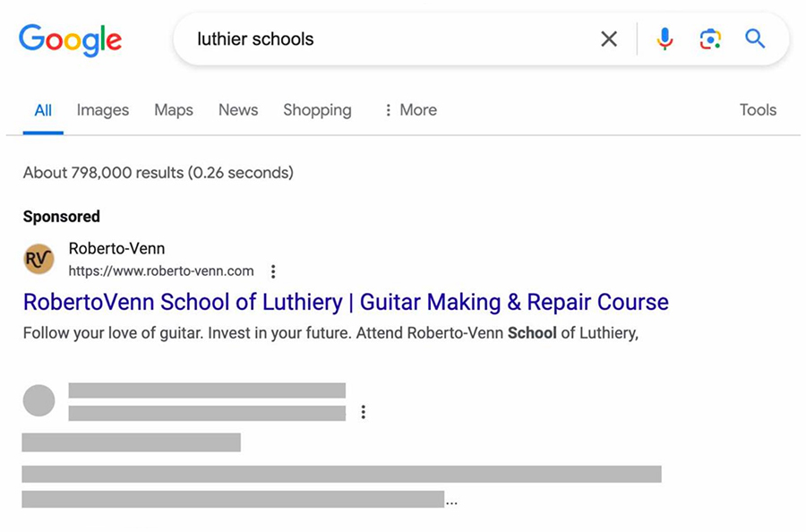Open the Tools options
The image size is (806, 532).
(x=758, y=110)
